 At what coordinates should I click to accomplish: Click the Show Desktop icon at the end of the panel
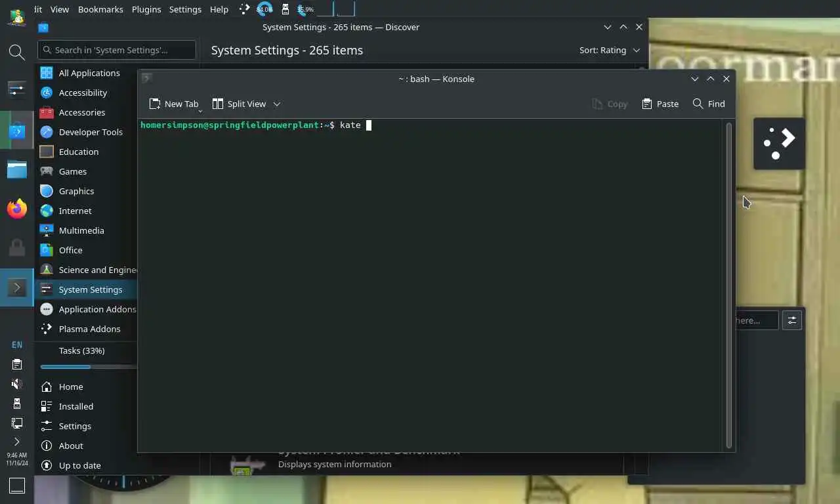coord(17,486)
